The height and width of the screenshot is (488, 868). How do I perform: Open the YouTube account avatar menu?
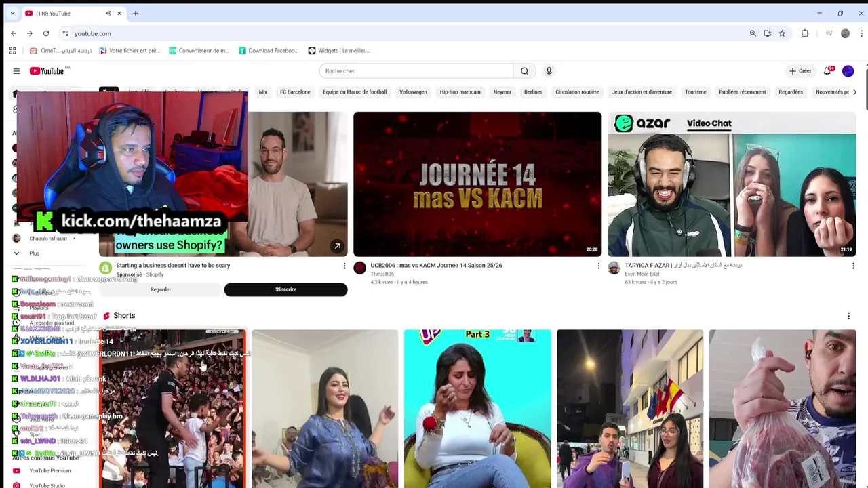point(848,71)
